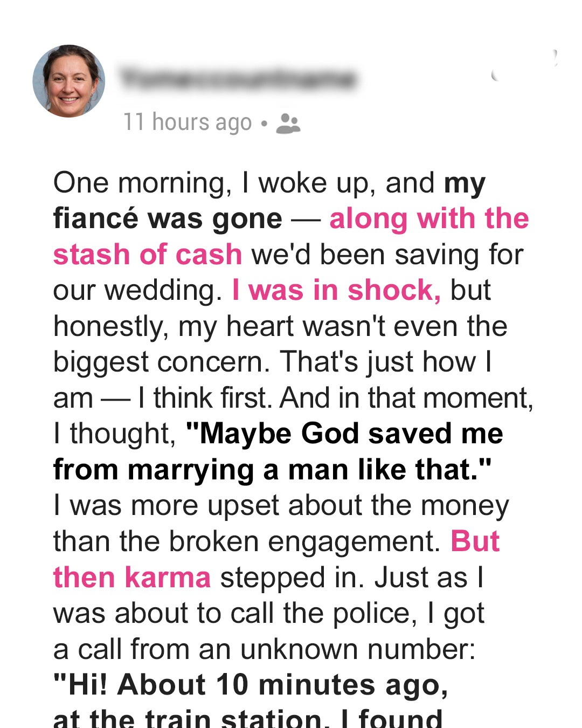Click pink text "stash of cash"
The height and width of the screenshot is (728, 582).
coord(147,255)
